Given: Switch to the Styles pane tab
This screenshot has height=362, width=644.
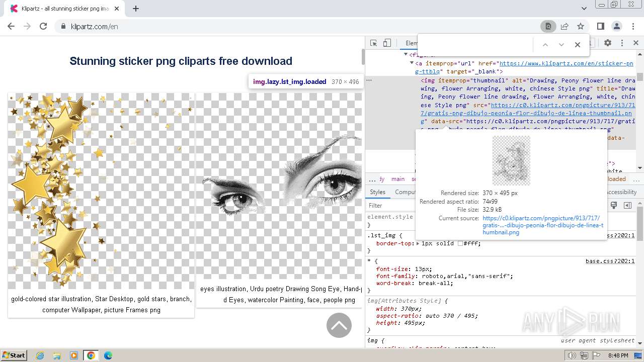Looking at the screenshot, I should 377,192.
